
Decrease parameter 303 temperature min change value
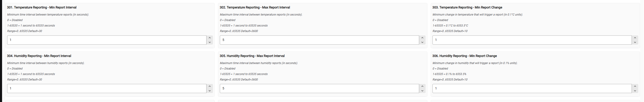[635, 42]
